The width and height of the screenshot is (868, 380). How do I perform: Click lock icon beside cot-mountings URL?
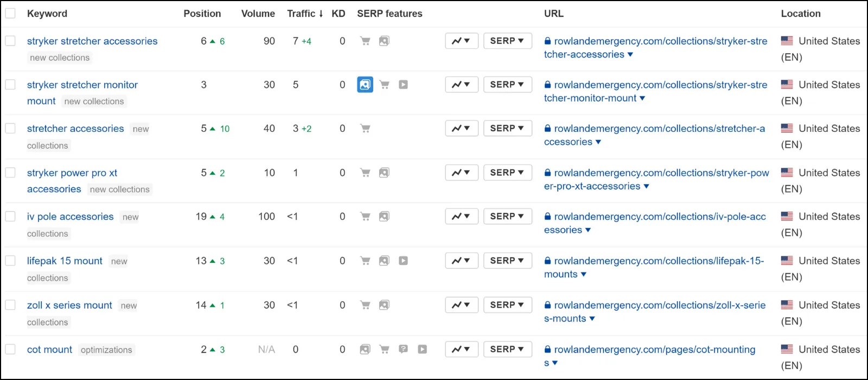(548, 350)
